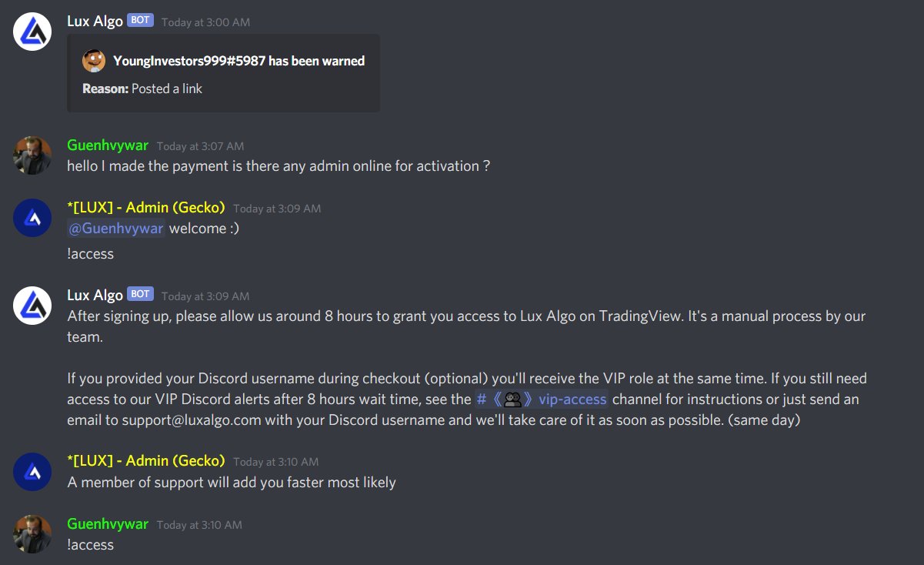Viewport: 924px width, 565px height.
Task: Click Guenhvywar's avatar on payment message
Action: pyautogui.click(x=32, y=155)
